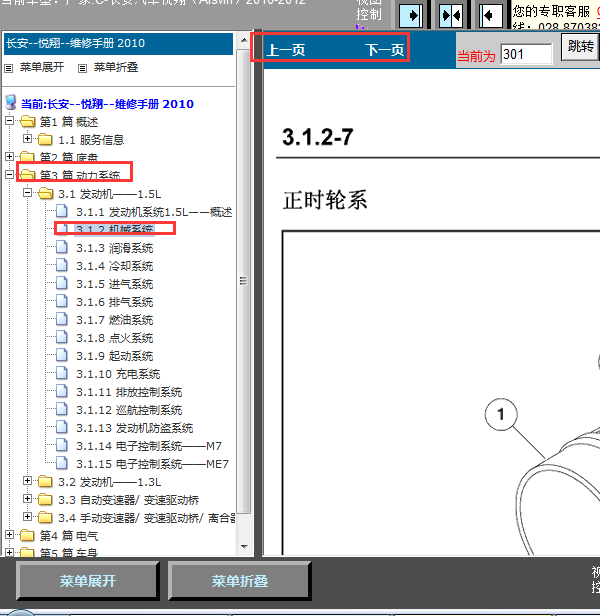The width and height of the screenshot is (600, 616).
Task: Collapse the 3.1 发动机——1.5L node
Action: 28,192
